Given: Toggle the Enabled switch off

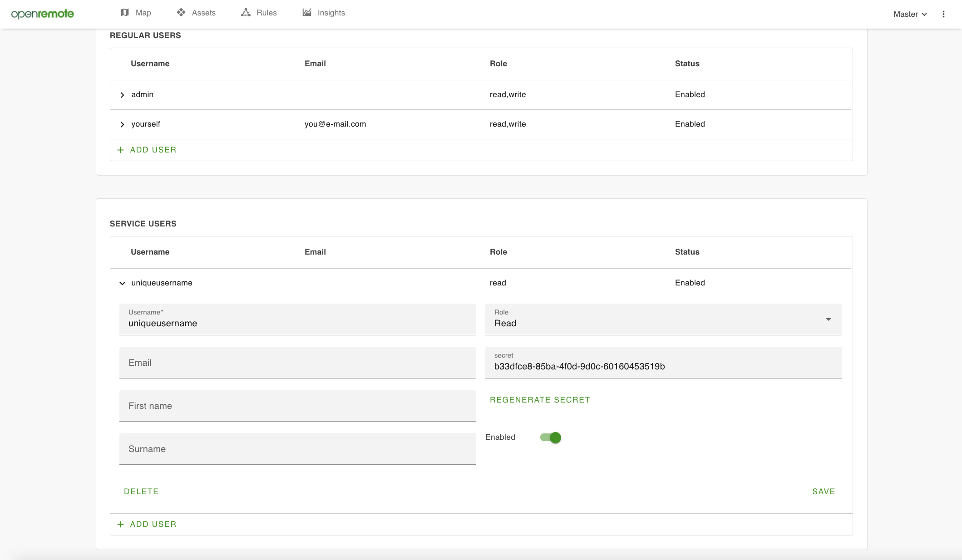Looking at the screenshot, I should [551, 437].
